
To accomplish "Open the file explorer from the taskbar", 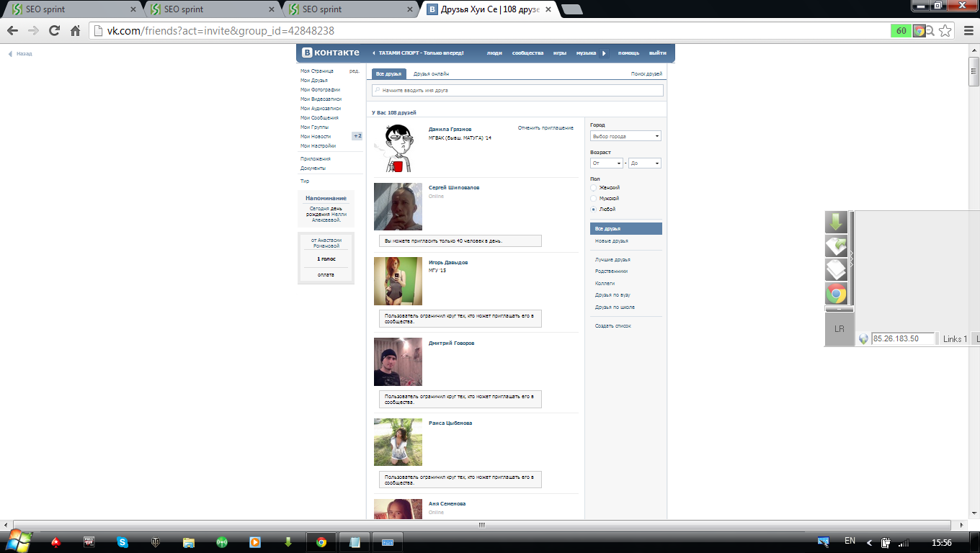I will pos(189,542).
